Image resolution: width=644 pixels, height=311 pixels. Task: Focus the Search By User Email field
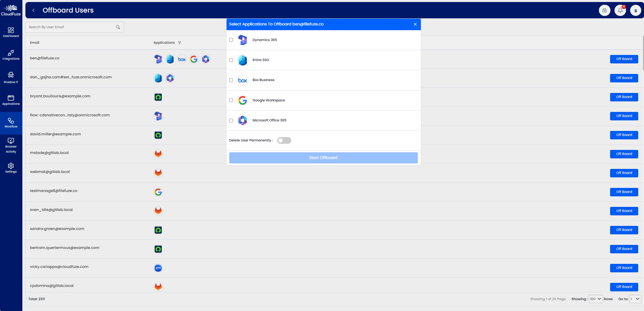(71, 27)
